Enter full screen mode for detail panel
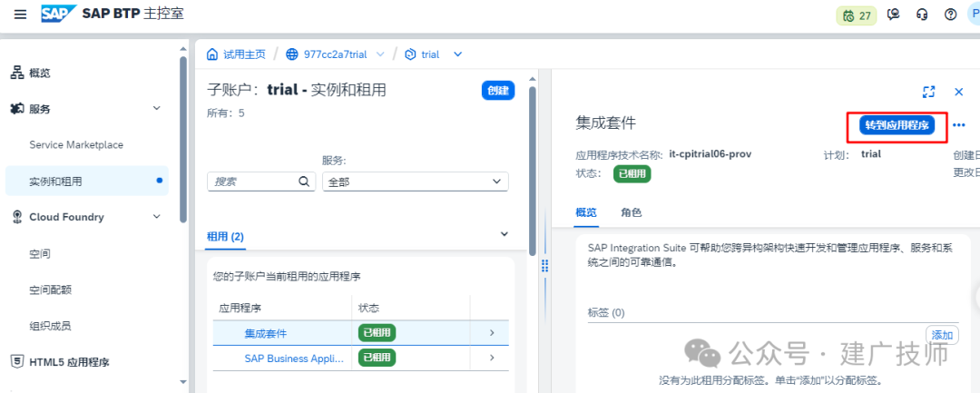 tap(929, 92)
